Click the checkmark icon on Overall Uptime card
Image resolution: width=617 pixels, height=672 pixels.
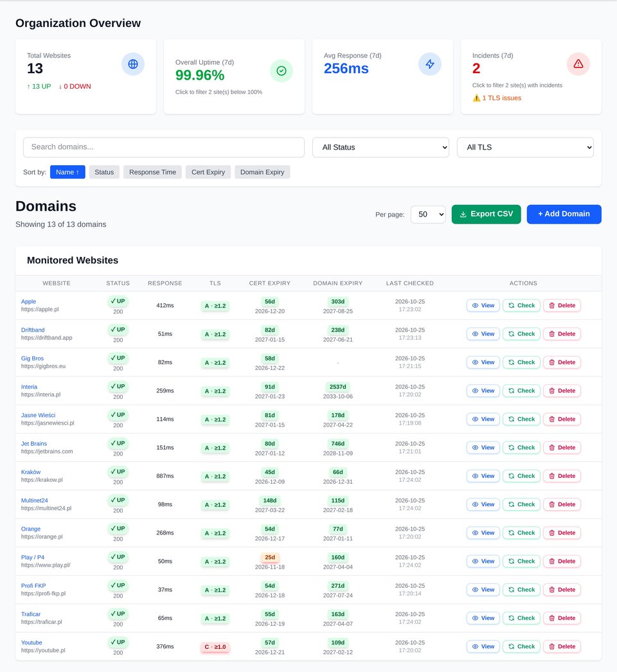point(282,71)
